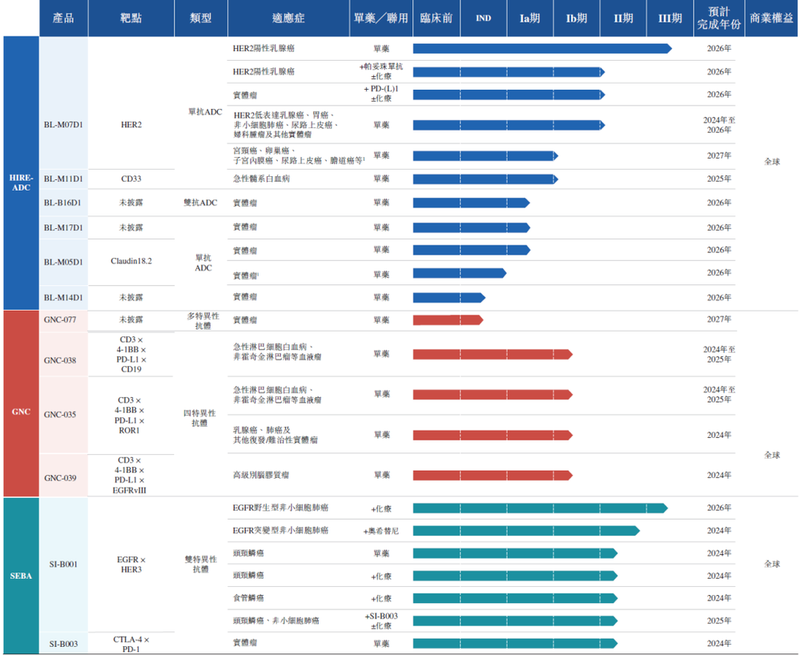This screenshot has width=800, height=655.
Task: Select the 靶點 column header
Action: [131, 18]
